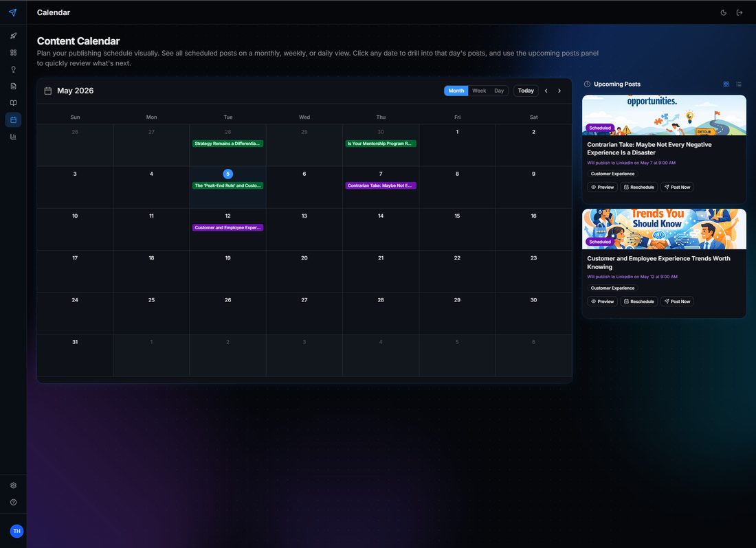This screenshot has height=548, width=756.
Task: Select today's highlighted date 5
Action: [x=228, y=174]
